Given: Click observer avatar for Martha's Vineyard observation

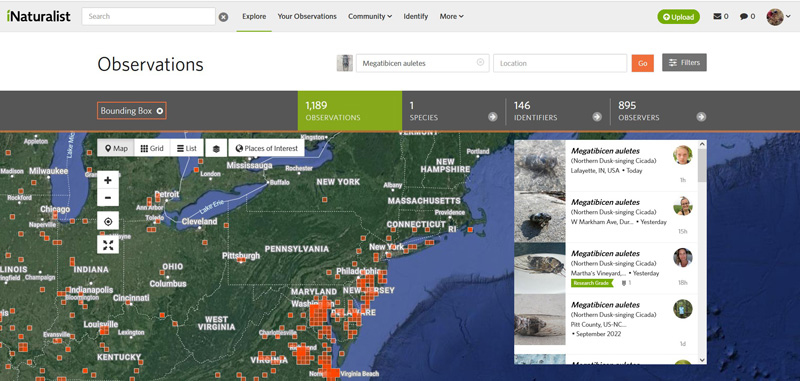Looking at the screenshot, I should click(x=683, y=258).
